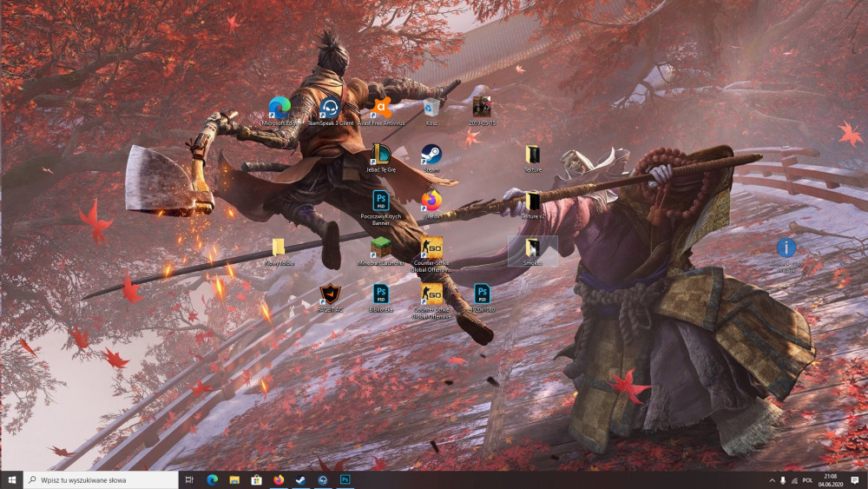
Task: Open the Windows Start menu
Action: (11, 479)
